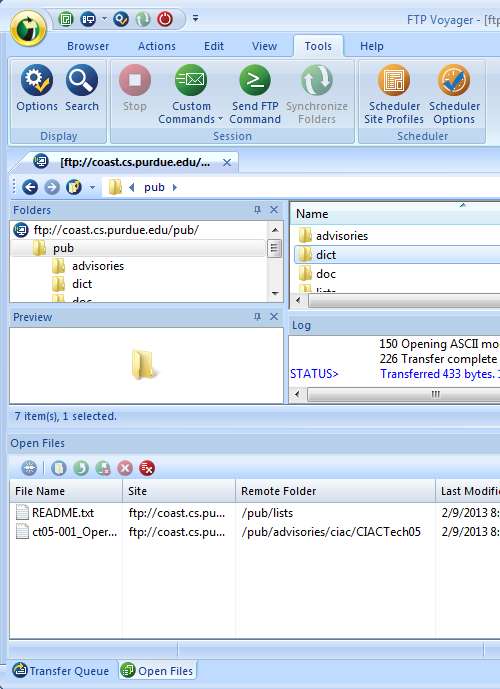Click the Open Files upload-save icon

(x=103, y=468)
